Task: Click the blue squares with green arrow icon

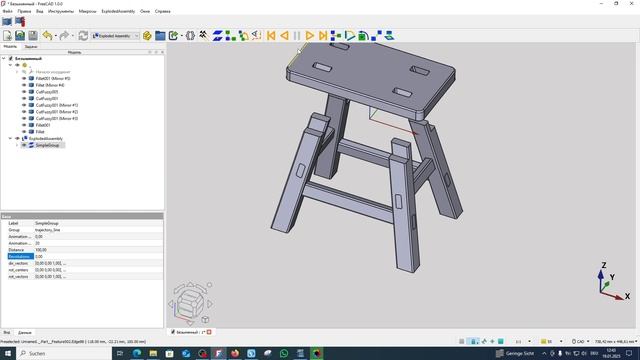Action: [x=336, y=36]
